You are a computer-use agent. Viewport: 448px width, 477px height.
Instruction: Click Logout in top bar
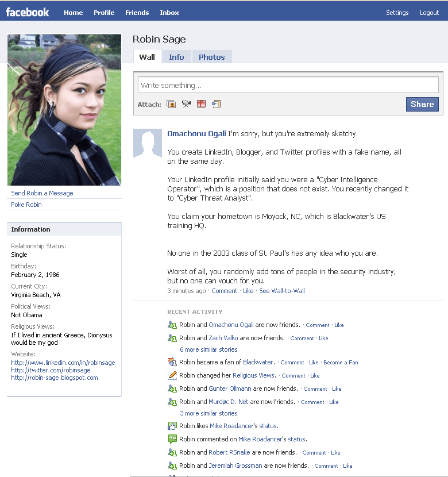click(x=429, y=13)
